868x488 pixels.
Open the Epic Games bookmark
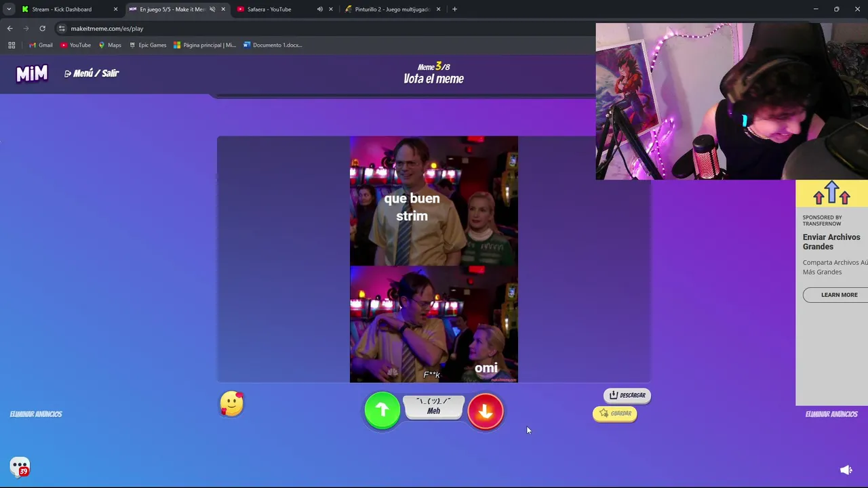[x=148, y=45]
